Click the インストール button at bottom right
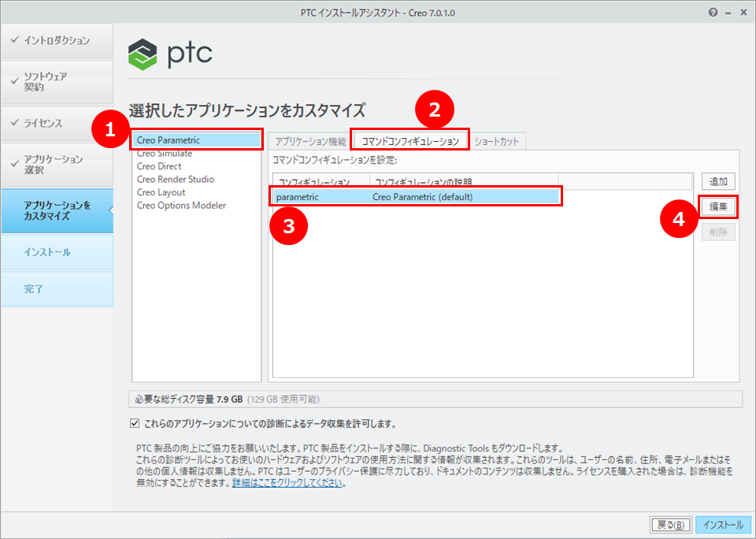 pyautogui.click(x=722, y=525)
